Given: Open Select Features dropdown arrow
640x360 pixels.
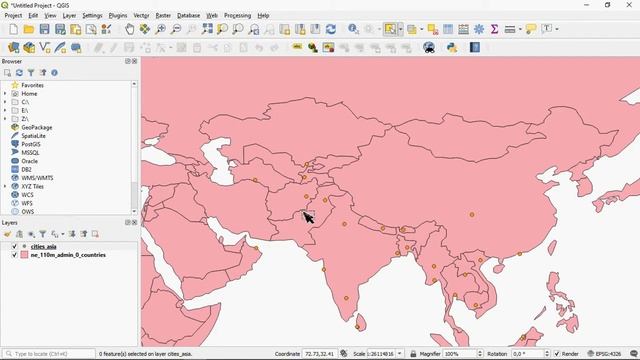Looking at the screenshot, I should point(400,29).
